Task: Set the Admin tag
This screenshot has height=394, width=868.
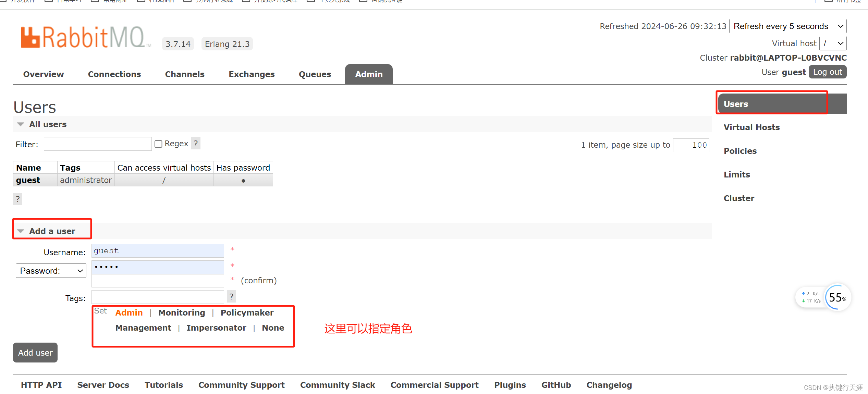Action: pyautogui.click(x=129, y=313)
